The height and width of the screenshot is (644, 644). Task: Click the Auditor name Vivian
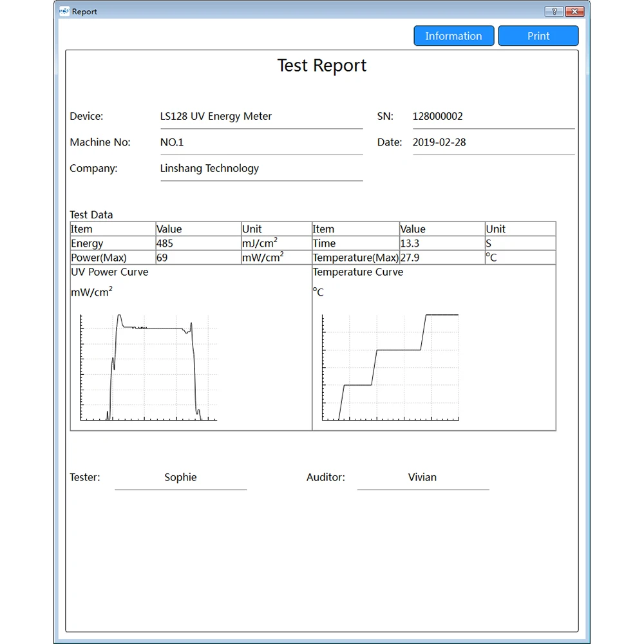(x=422, y=477)
